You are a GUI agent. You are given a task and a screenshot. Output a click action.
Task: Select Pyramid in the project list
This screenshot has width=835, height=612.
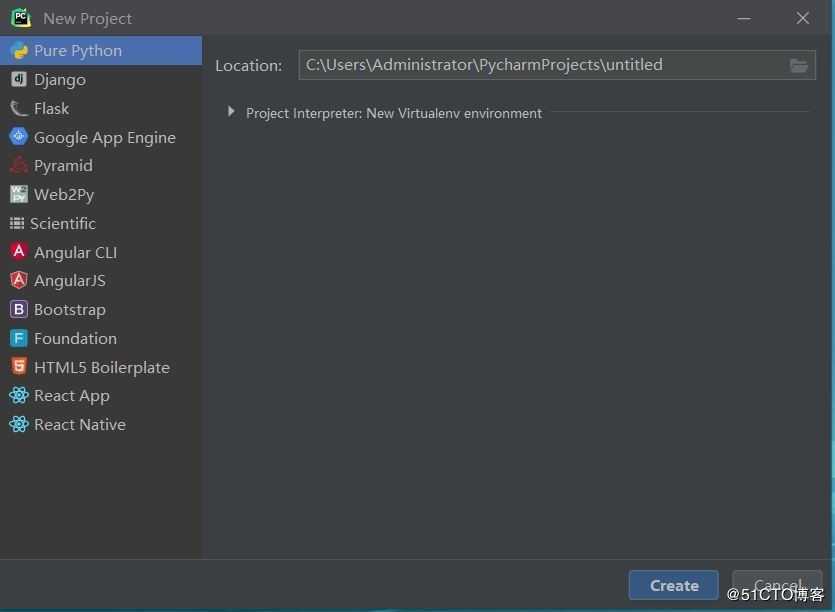pyautogui.click(x=101, y=166)
